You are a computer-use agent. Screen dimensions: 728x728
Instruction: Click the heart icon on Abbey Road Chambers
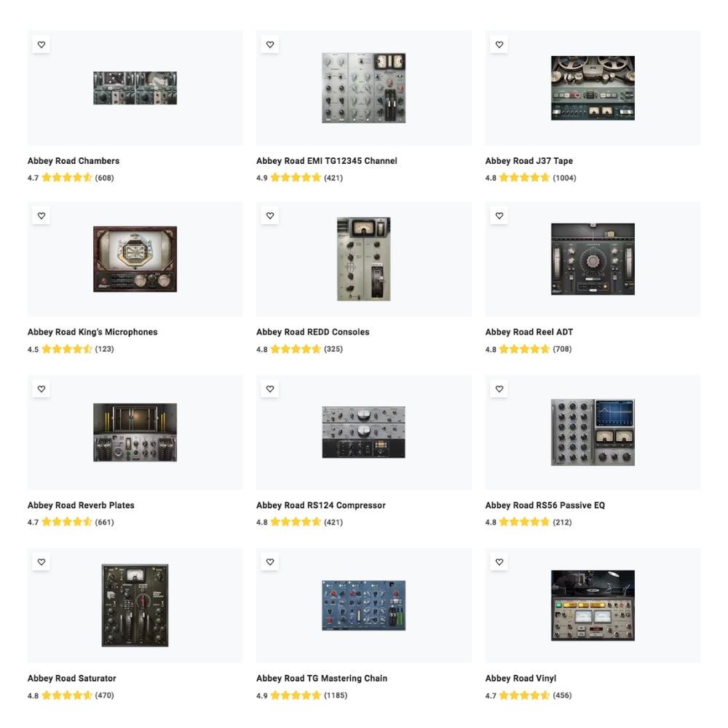coord(41,44)
